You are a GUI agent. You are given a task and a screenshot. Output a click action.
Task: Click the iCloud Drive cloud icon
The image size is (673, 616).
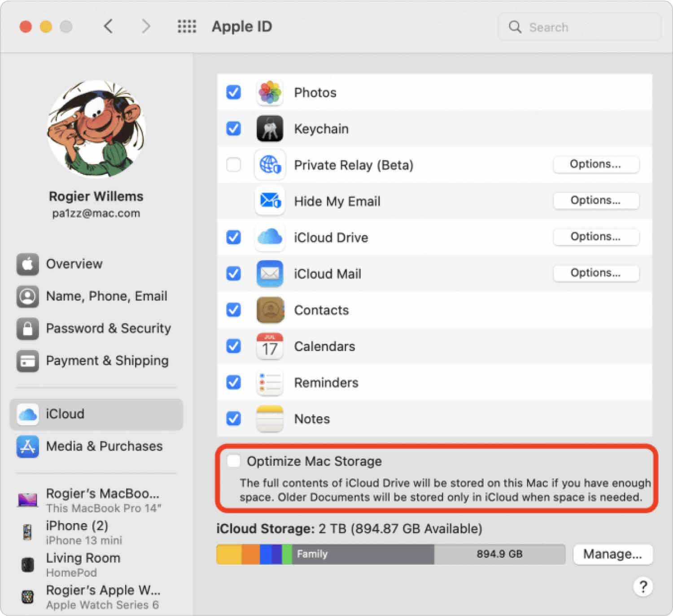[x=270, y=237]
